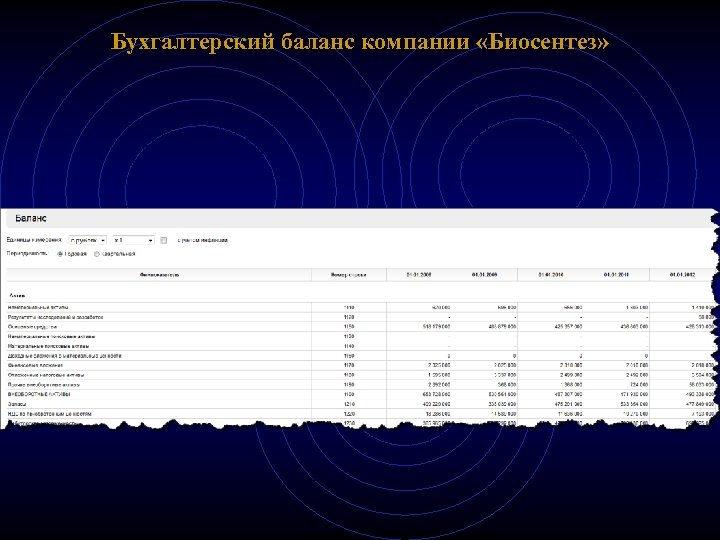Click the indicator name column header
This screenshot has width=720, height=540.
tap(159, 275)
